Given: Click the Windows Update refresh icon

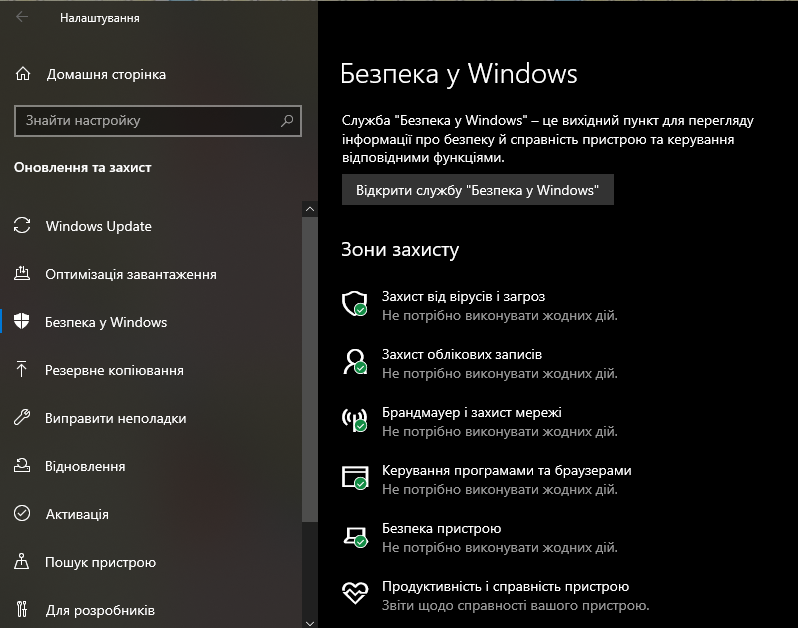Looking at the screenshot, I should pyautogui.click(x=22, y=225).
